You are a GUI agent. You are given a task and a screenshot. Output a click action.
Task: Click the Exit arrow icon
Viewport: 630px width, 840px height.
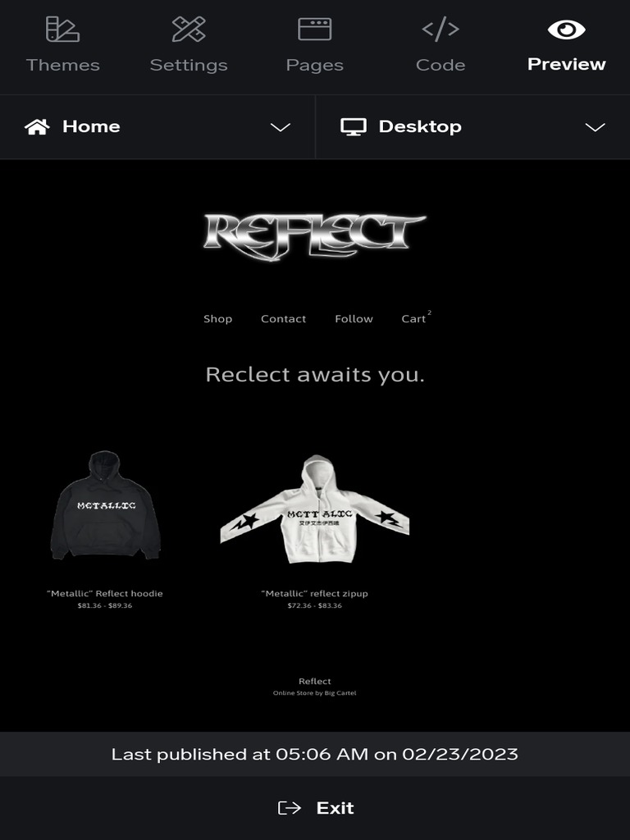click(x=290, y=808)
